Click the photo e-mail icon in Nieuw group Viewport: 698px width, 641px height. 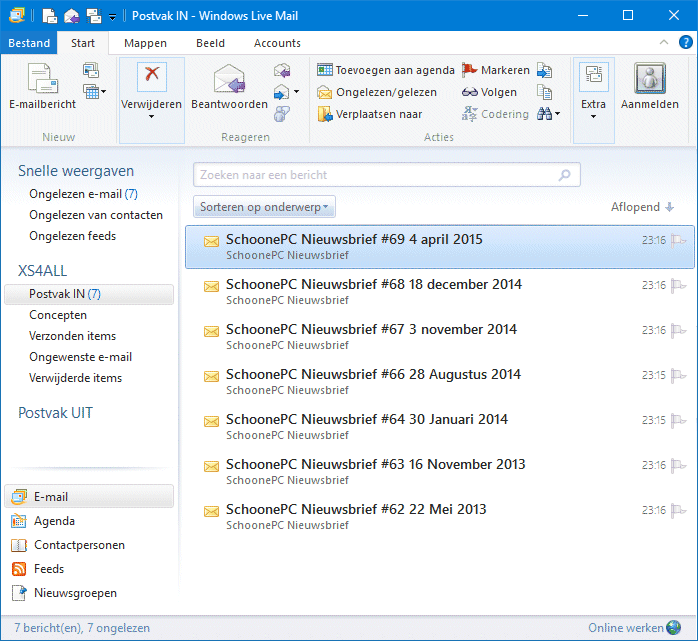pyautogui.click(x=91, y=70)
